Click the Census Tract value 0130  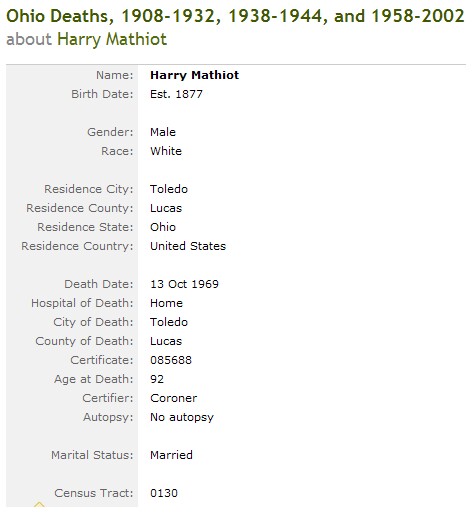point(164,493)
